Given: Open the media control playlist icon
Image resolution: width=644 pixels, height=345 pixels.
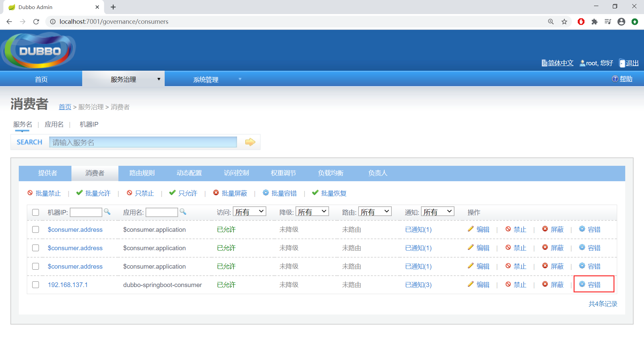Looking at the screenshot, I should [608, 22].
